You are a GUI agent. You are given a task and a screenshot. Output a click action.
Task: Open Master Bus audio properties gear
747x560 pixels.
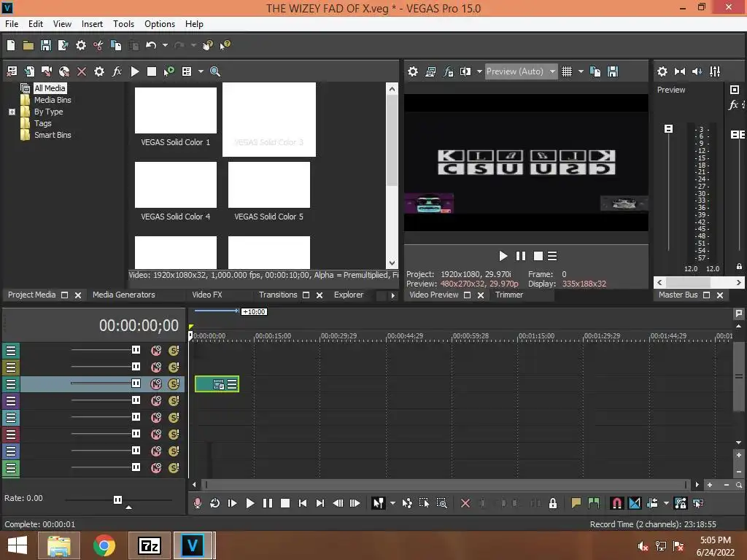coord(662,71)
